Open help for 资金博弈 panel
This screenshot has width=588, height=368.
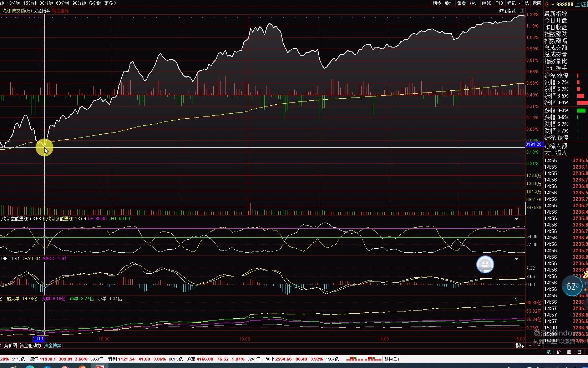[x=516, y=299]
